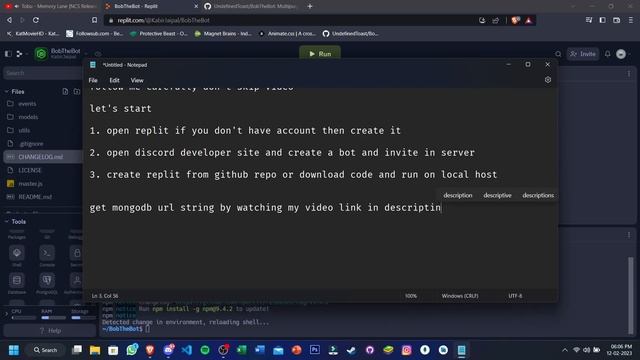The width and height of the screenshot is (640, 360).
Task: Choose the 'description' autocomplete suggestion
Action: point(458,195)
